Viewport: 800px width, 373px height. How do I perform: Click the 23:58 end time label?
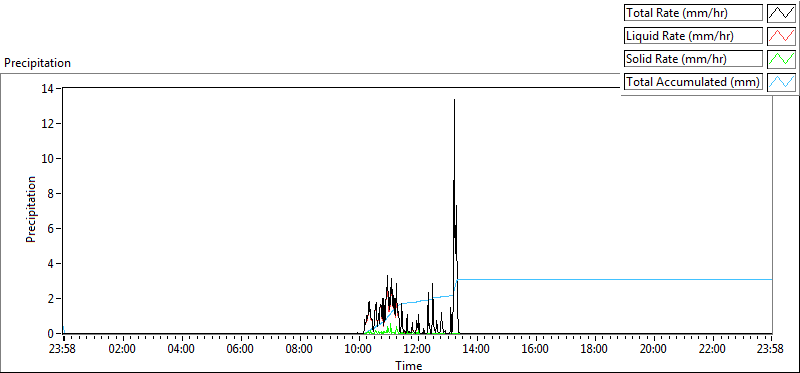coord(771,350)
